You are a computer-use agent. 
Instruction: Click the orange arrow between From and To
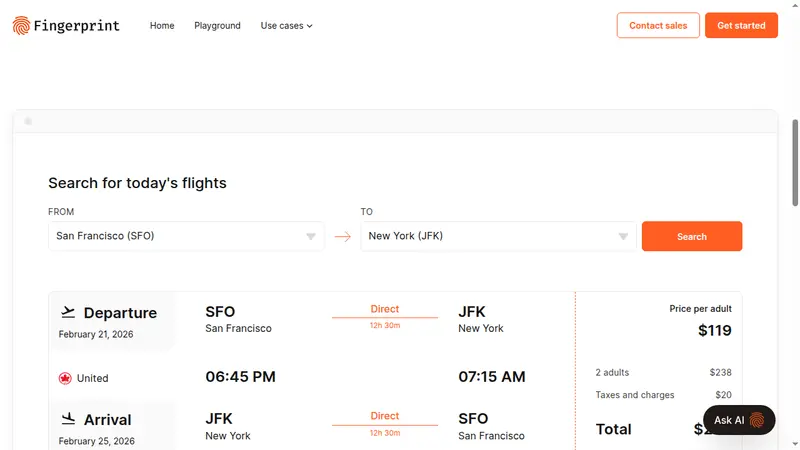click(342, 237)
